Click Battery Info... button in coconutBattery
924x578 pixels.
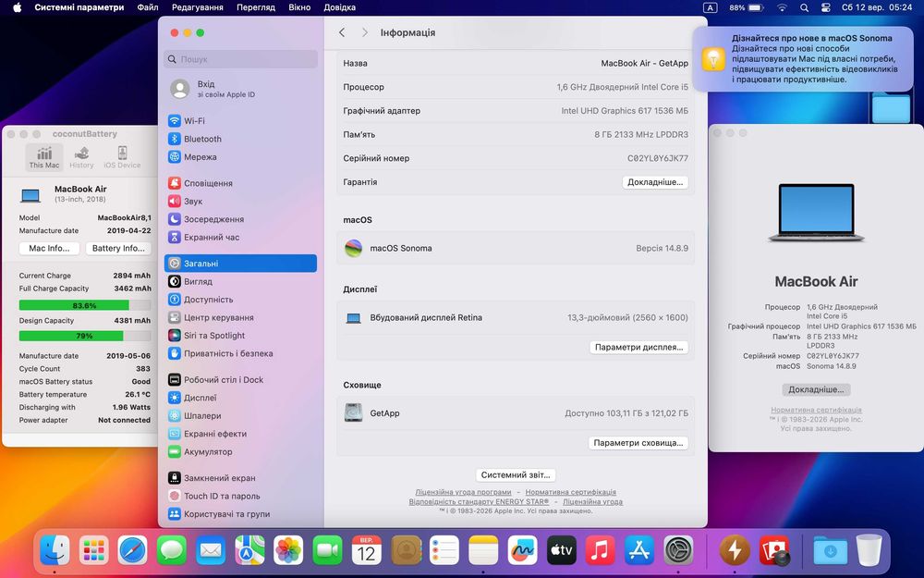point(118,248)
